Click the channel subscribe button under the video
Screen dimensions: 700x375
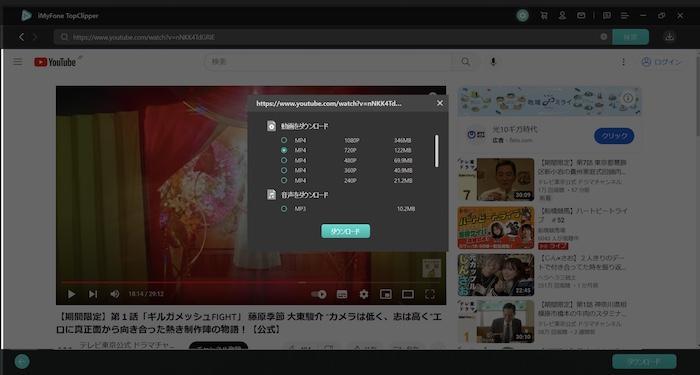point(218,346)
